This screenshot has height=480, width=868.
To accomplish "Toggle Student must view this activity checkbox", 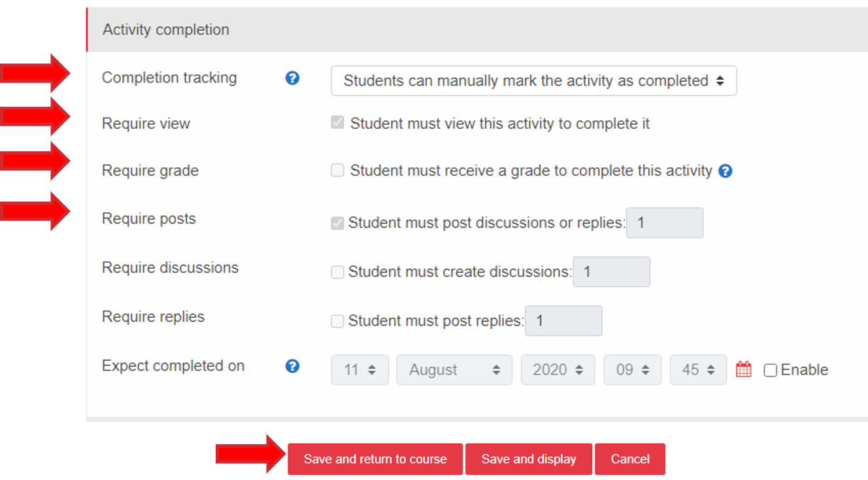I will pos(337,123).
